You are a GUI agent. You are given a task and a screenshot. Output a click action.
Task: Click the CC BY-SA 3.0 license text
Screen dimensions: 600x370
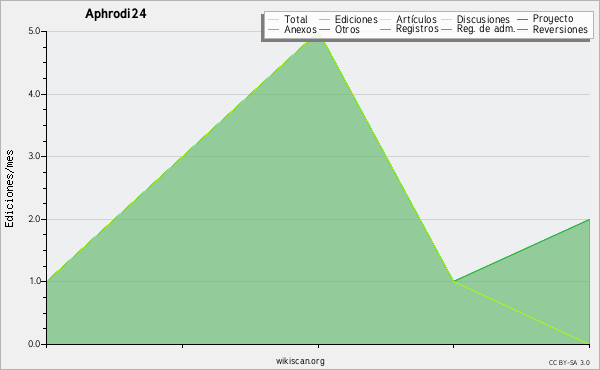569,363
